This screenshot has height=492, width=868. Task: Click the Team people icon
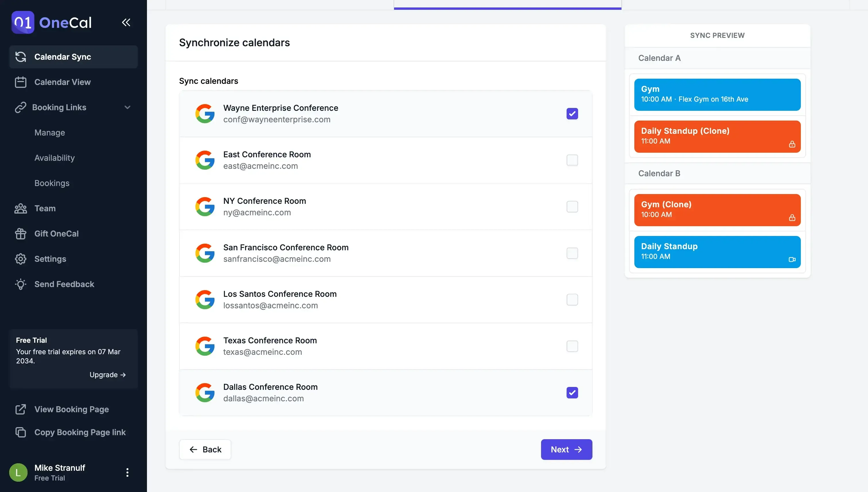point(21,208)
